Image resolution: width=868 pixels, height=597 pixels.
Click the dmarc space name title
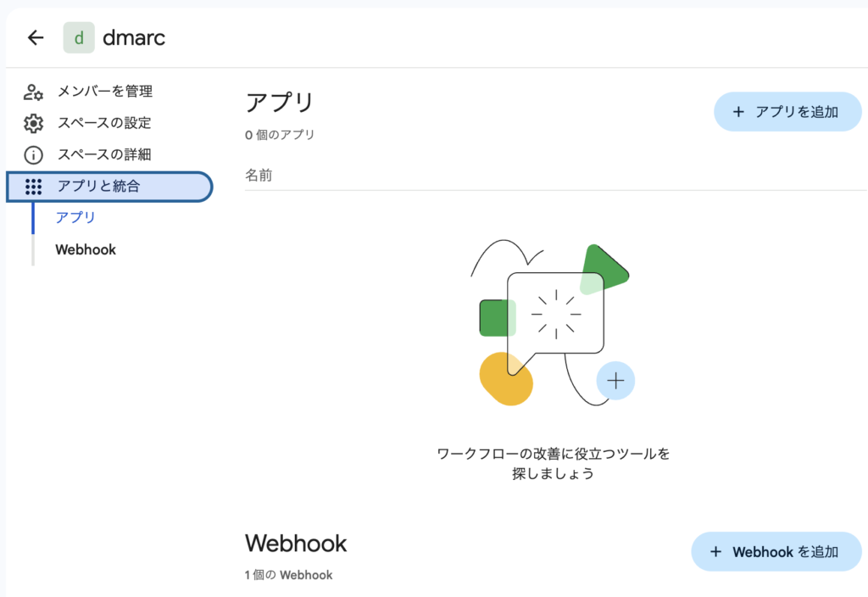point(134,37)
